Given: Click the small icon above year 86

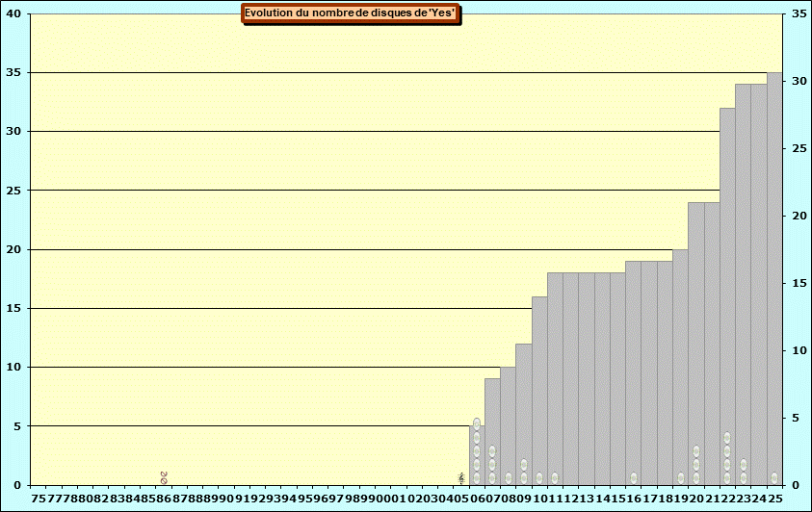Looking at the screenshot, I should point(164,477).
